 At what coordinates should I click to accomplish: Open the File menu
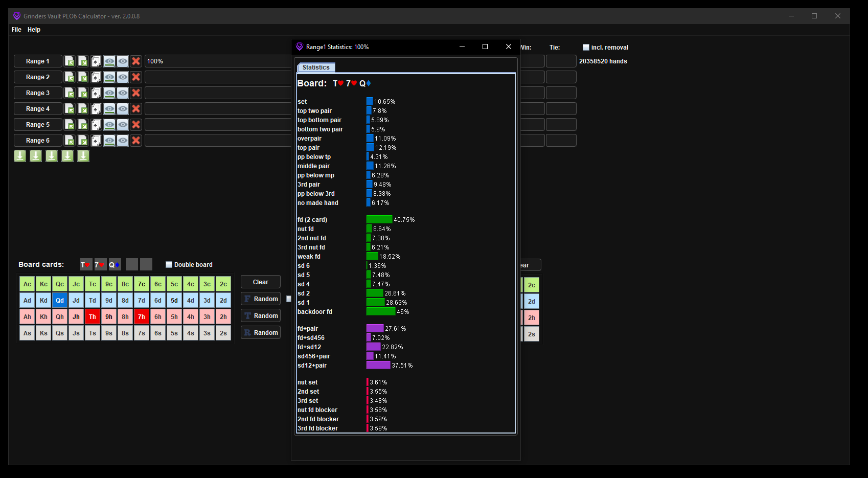(x=16, y=30)
